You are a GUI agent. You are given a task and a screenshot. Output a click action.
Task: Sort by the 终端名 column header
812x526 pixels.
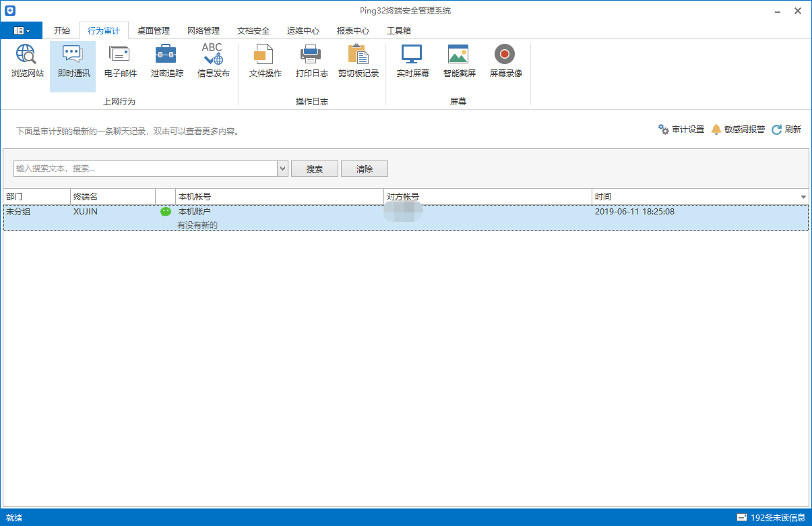[x=113, y=196]
